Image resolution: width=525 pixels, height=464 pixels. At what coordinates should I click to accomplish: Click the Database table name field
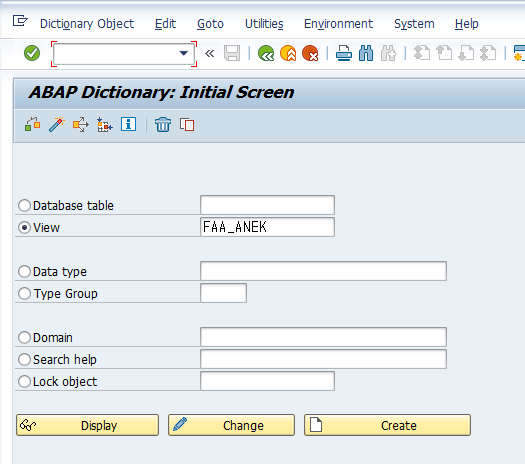tap(267, 205)
